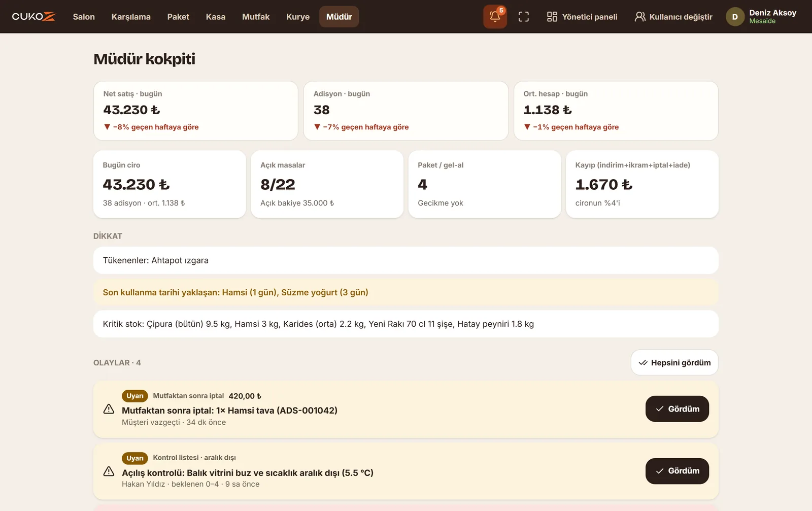Click the Kritik stok notice
The width and height of the screenshot is (812, 511).
click(x=406, y=324)
